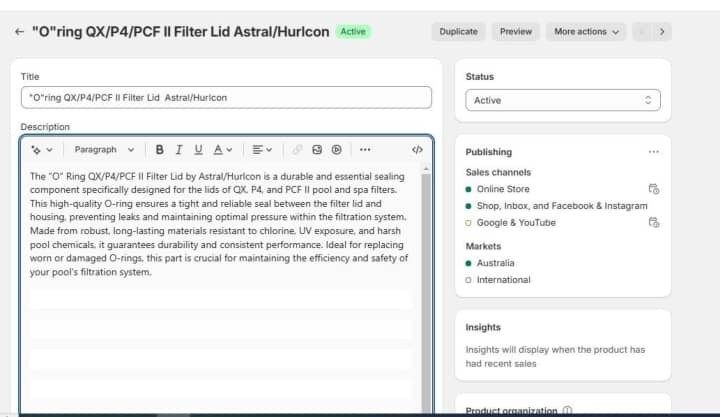Insert an image into description
720x417 pixels.
pyautogui.click(x=317, y=150)
